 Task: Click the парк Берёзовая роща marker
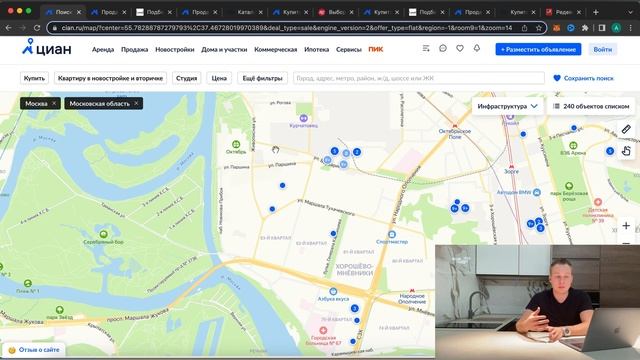569,186
